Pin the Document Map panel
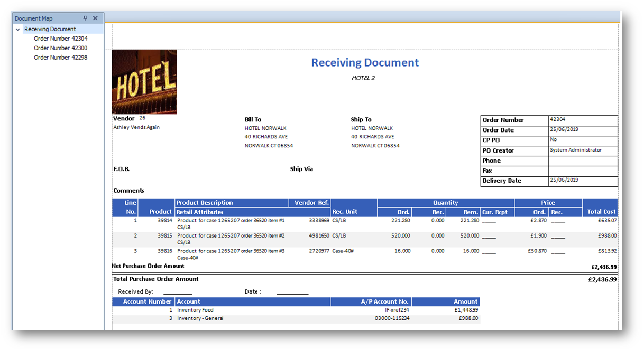644x349 pixels. [86, 18]
